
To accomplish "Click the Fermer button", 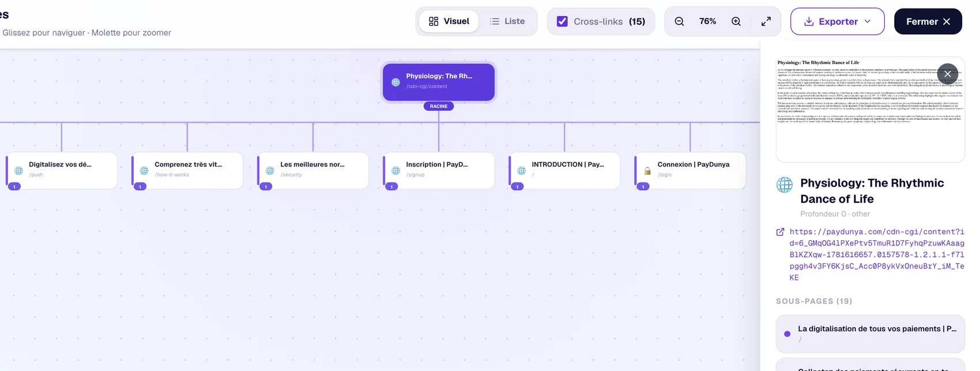I will point(928,21).
